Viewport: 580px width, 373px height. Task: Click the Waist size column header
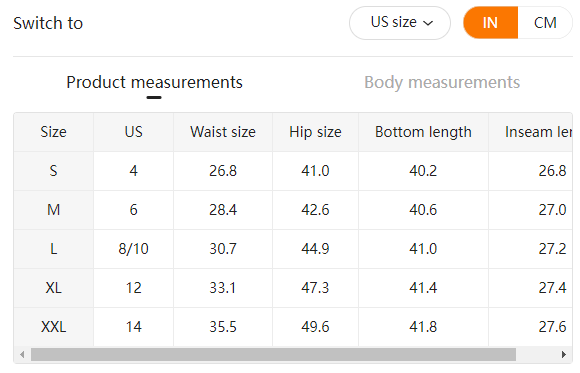223,132
